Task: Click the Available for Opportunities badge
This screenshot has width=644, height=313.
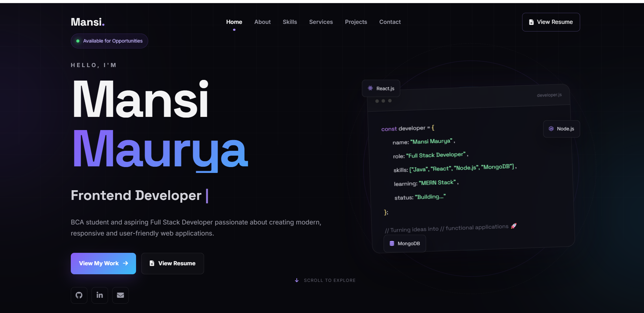Action: pyautogui.click(x=109, y=41)
